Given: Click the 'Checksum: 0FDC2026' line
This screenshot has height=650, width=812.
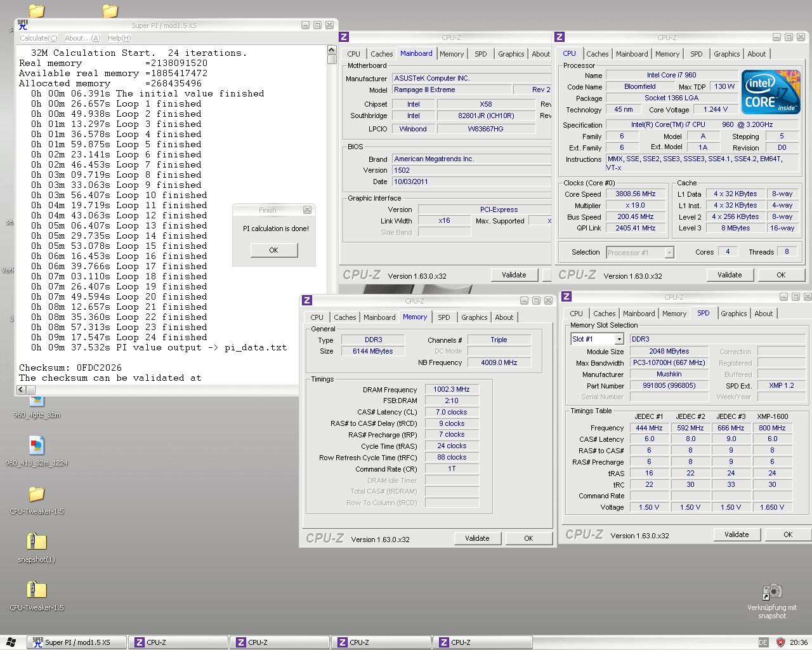Looking at the screenshot, I should [x=70, y=368].
